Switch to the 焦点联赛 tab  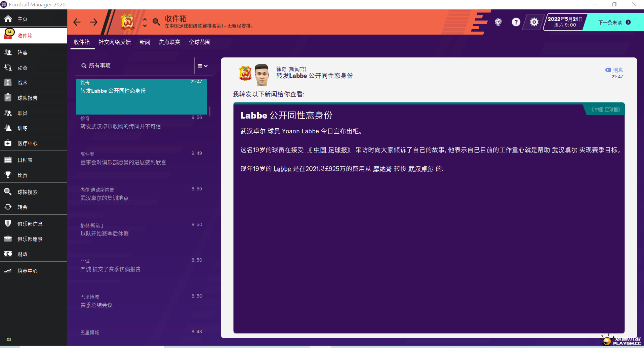pyautogui.click(x=169, y=42)
